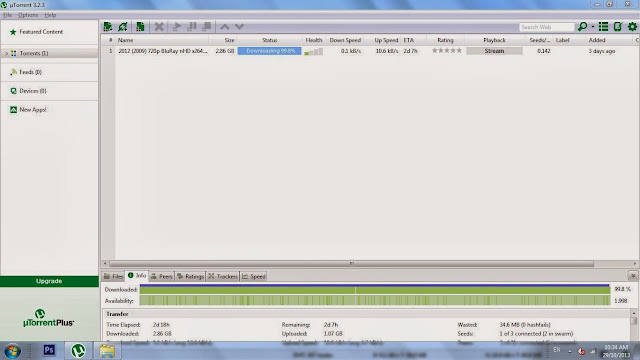Click the Add Torrent toolbar icon
The width and height of the screenshot is (640, 360).
coord(108,27)
